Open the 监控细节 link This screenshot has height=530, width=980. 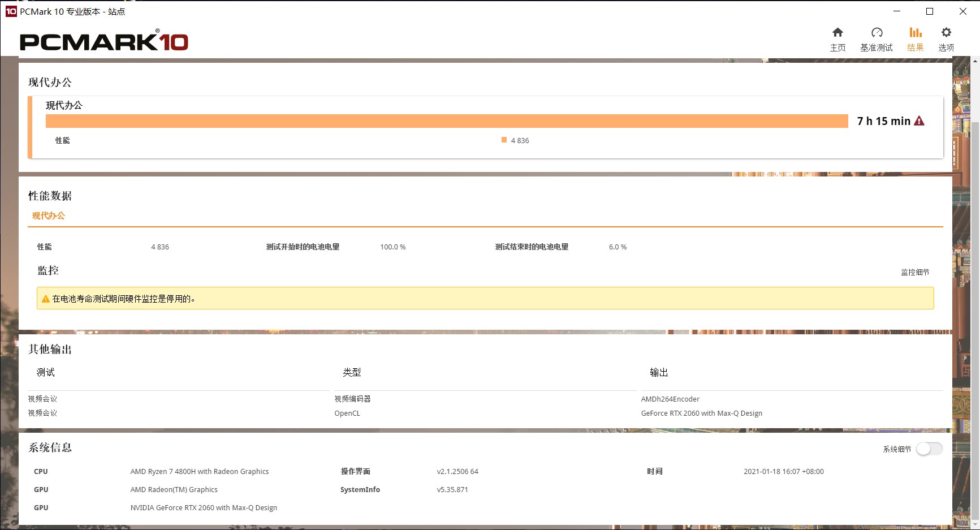click(x=914, y=272)
